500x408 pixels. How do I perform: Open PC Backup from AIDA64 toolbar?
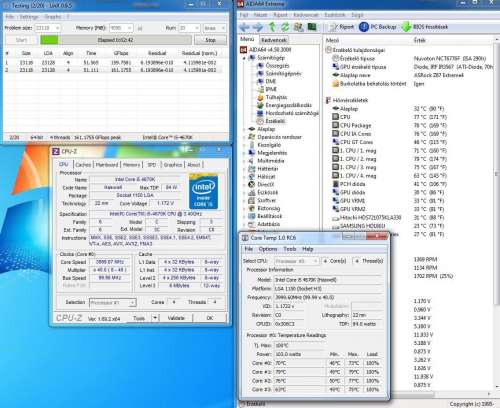pos(377,27)
